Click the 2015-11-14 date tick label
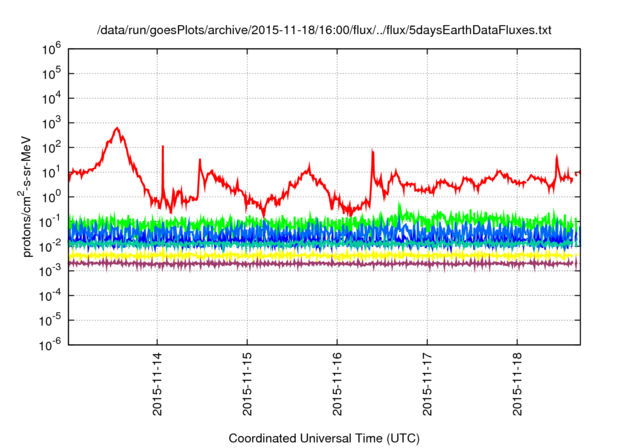640x448 pixels. [157, 384]
